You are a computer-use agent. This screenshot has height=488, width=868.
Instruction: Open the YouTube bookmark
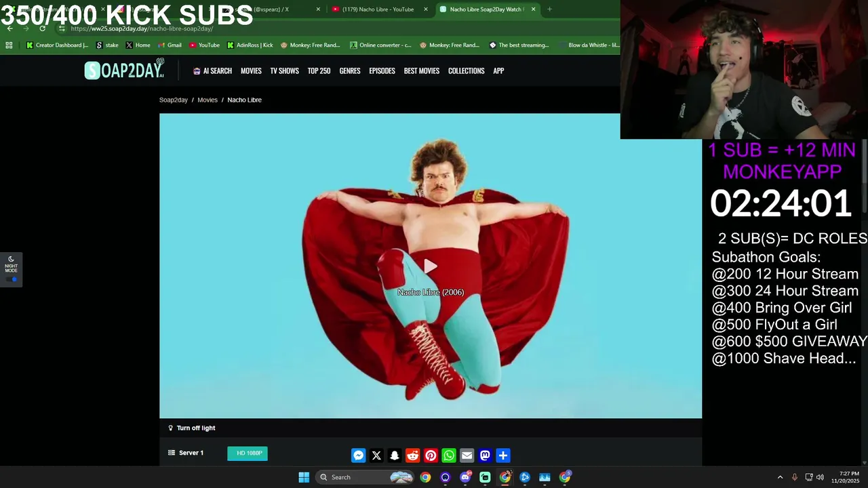click(204, 45)
